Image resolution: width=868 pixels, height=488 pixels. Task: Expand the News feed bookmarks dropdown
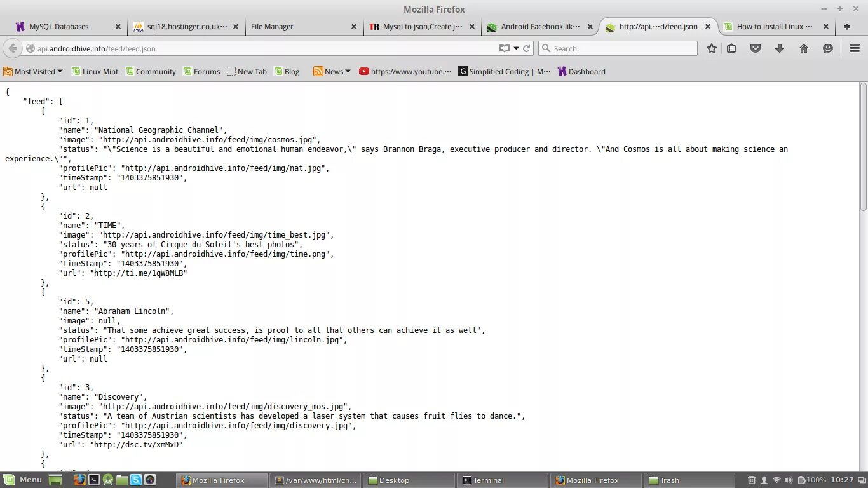click(332, 72)
